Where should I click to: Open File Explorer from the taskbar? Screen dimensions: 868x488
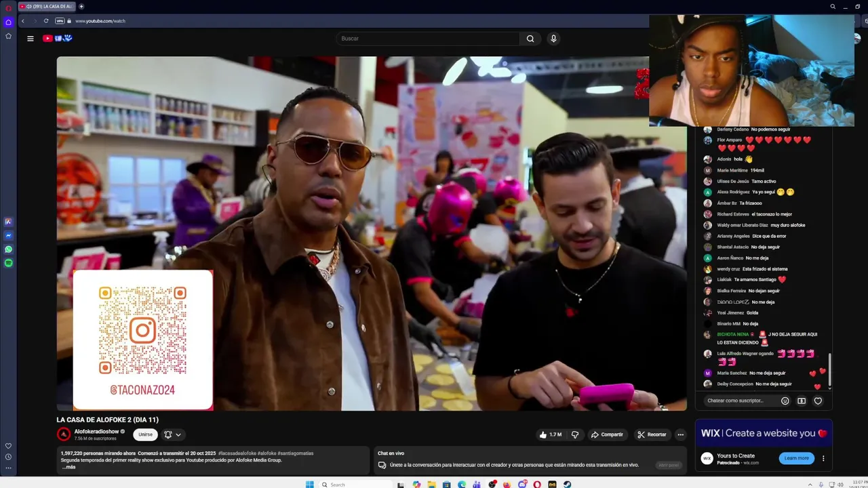pos(431,484)
